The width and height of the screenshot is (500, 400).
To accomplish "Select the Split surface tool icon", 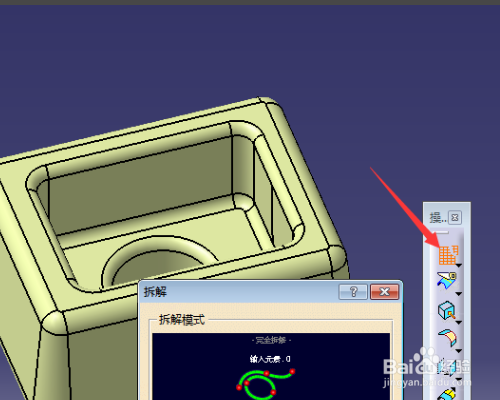I will (x=447, y=280).
